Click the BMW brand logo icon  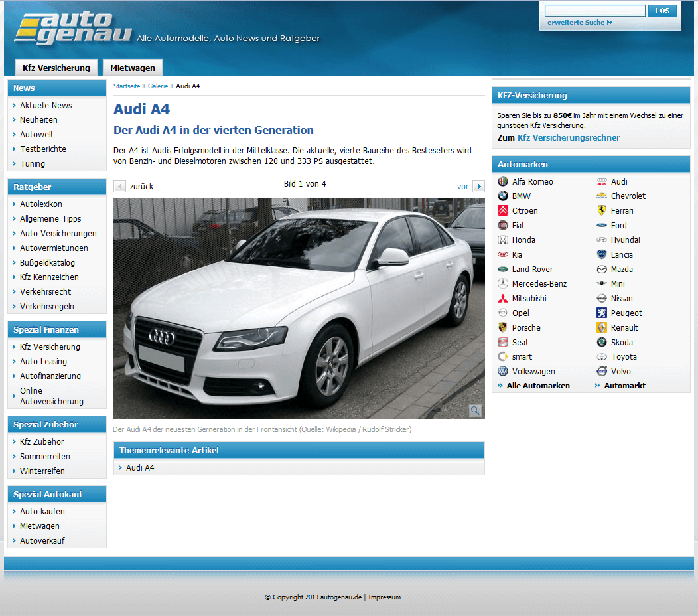(x=503, y=196)
